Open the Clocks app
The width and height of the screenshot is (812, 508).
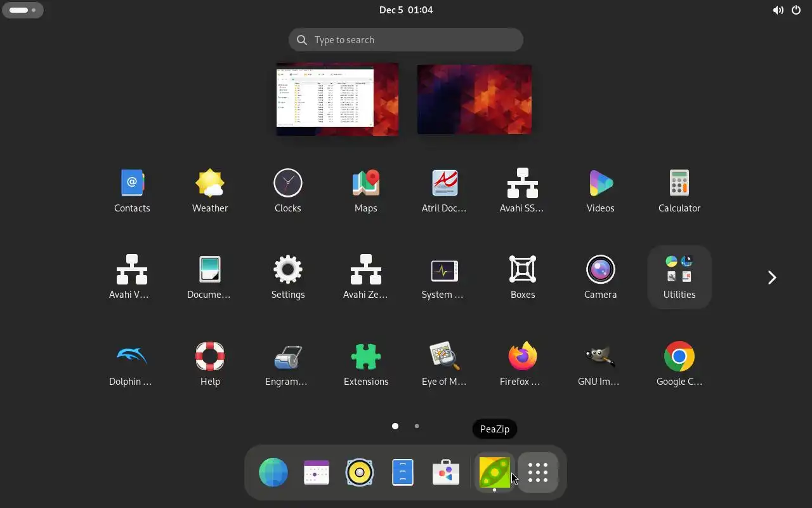coord(288,190)
